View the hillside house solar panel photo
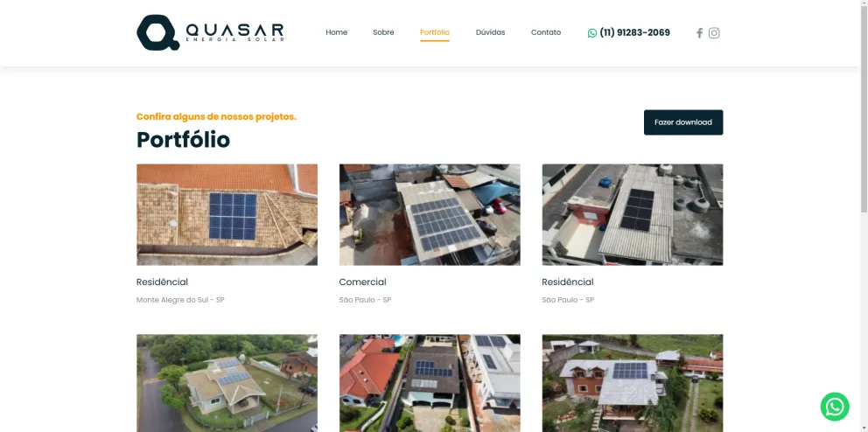Image resolution: width=868 pixels, height=432 pixels. (x=632, y=383)
